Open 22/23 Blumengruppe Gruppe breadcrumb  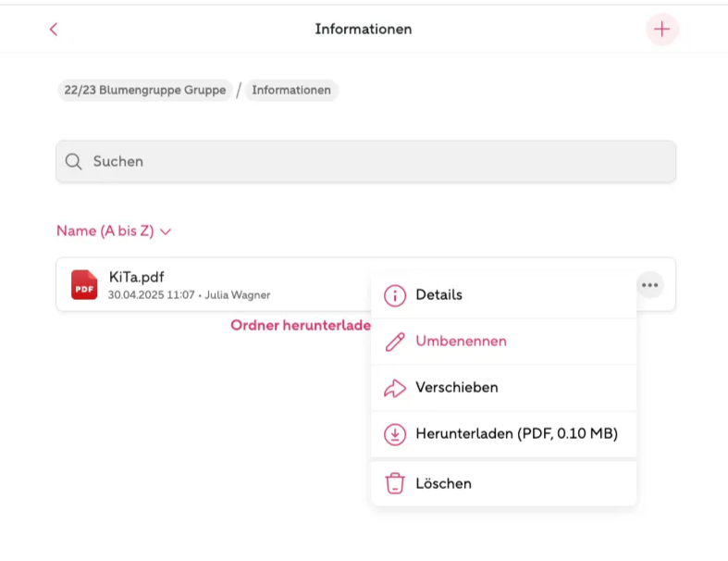tap(145, 90)
